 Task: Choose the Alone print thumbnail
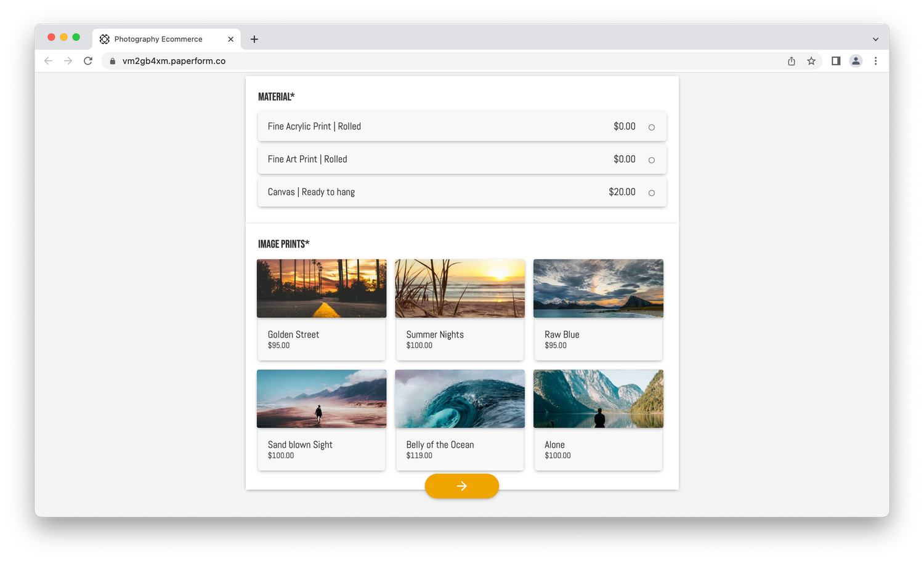pyautogui.click(x=598, y=399)
